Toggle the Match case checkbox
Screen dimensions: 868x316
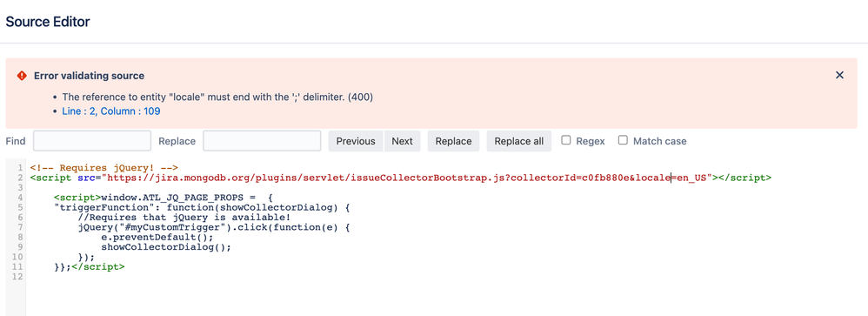623,140
